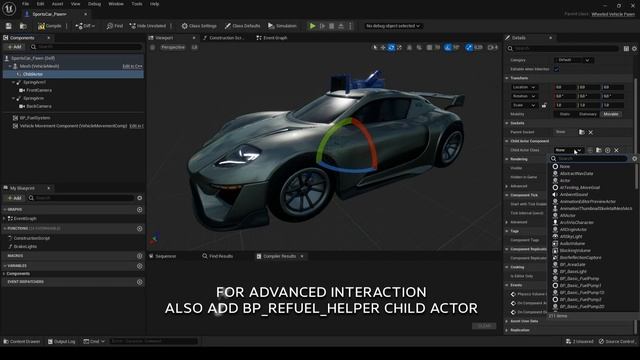Click the Components panel search field
This screenshot has width=640, height=360.
pyautogui.click(x=86, y=47)
